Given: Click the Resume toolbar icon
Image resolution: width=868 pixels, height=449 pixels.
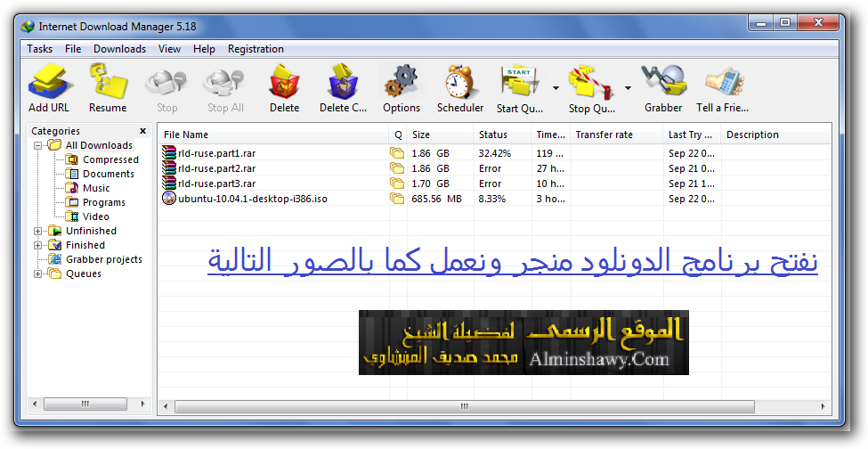Looking at the screenshot, I should (x=108, y=81).
